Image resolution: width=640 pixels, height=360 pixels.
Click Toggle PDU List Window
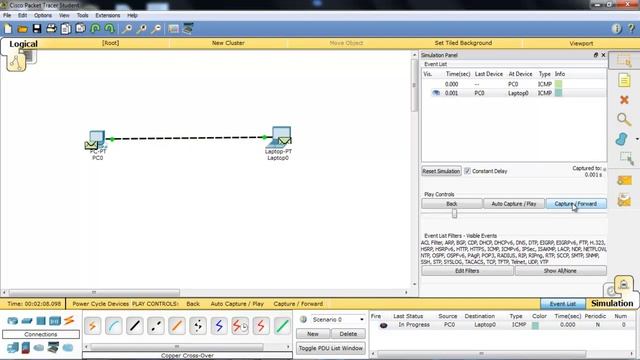pos(331,348)
